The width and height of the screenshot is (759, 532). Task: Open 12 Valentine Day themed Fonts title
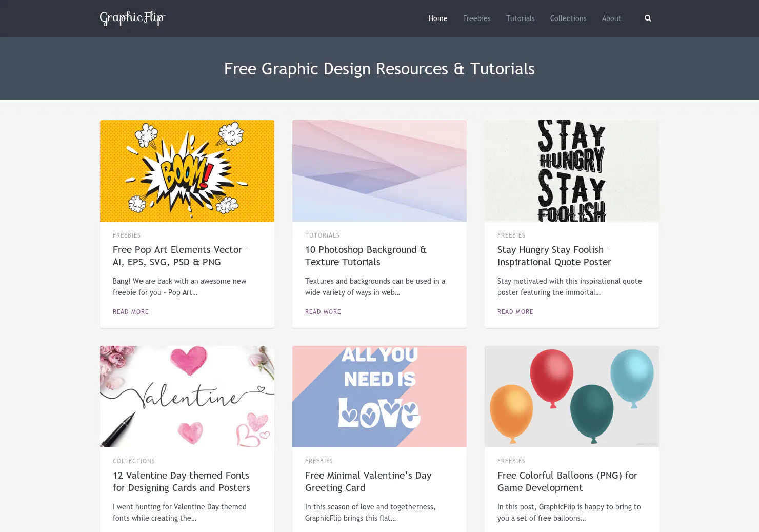pyautogui.click(x=182, y=481)
